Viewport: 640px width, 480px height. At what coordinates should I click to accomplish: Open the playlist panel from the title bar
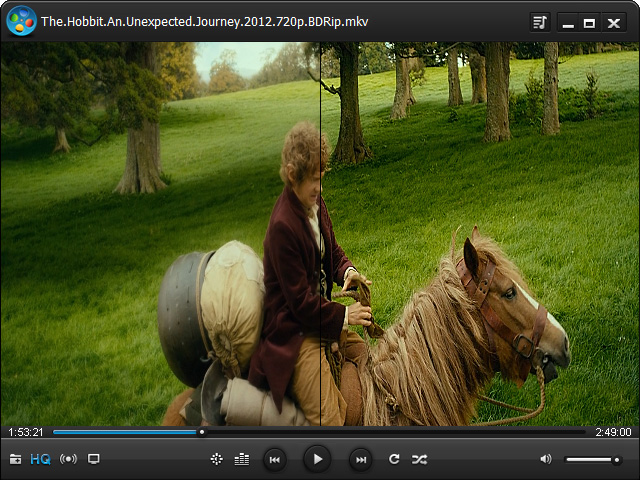pos(540,23)
